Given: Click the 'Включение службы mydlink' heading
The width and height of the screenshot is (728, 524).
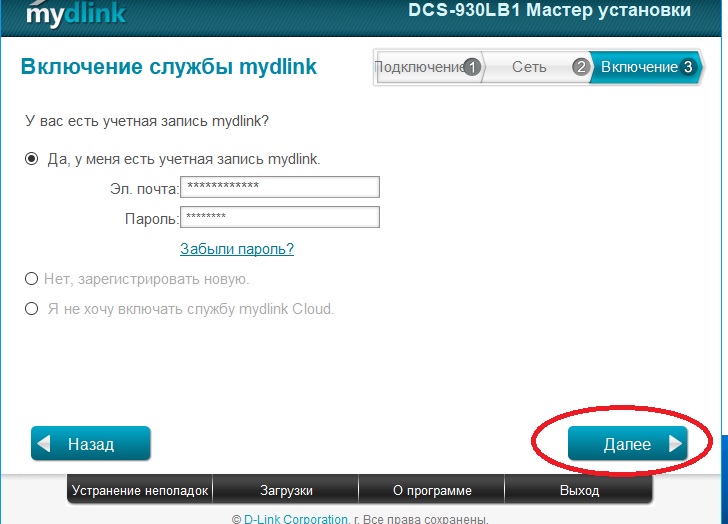Looking at the screenshot, I should click(169, 66).
